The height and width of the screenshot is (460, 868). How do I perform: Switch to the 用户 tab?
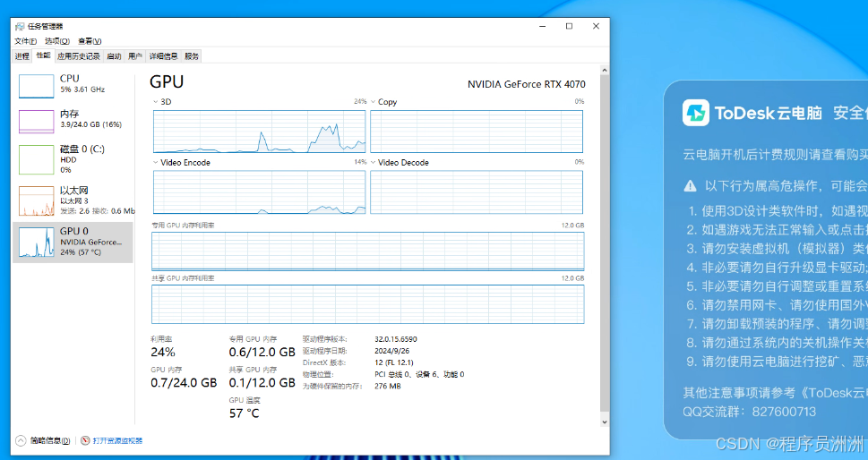pos(135,56)
